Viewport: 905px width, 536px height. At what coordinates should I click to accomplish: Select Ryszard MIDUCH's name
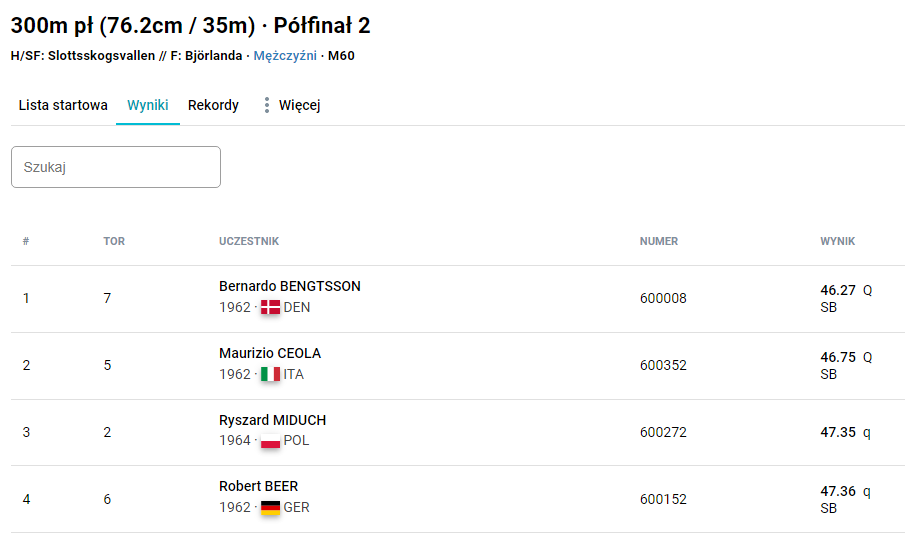(x=272, y=420)
